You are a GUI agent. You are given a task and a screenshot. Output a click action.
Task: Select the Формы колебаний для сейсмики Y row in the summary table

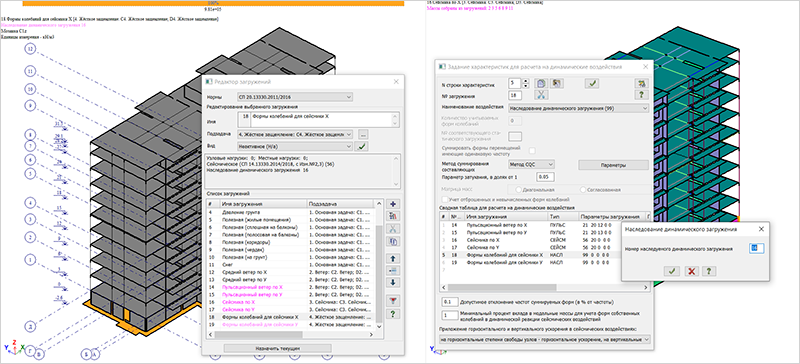click(x=546, y=262)
